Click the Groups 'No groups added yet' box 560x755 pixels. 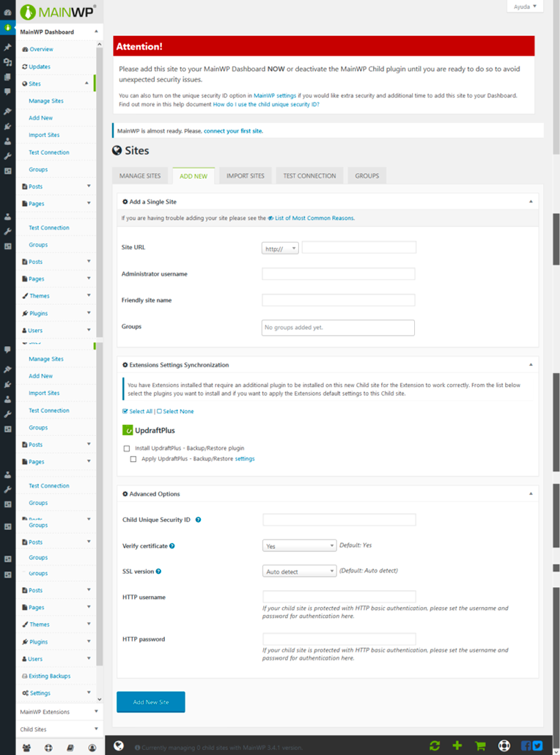[338, 328]
